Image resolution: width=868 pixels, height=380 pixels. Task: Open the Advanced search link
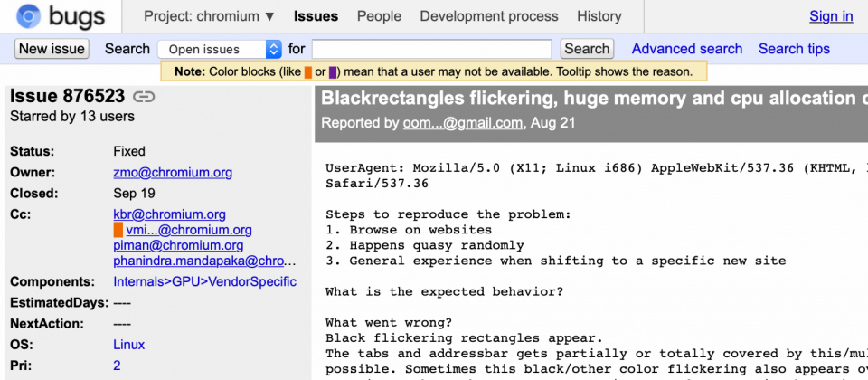(687, 49)
